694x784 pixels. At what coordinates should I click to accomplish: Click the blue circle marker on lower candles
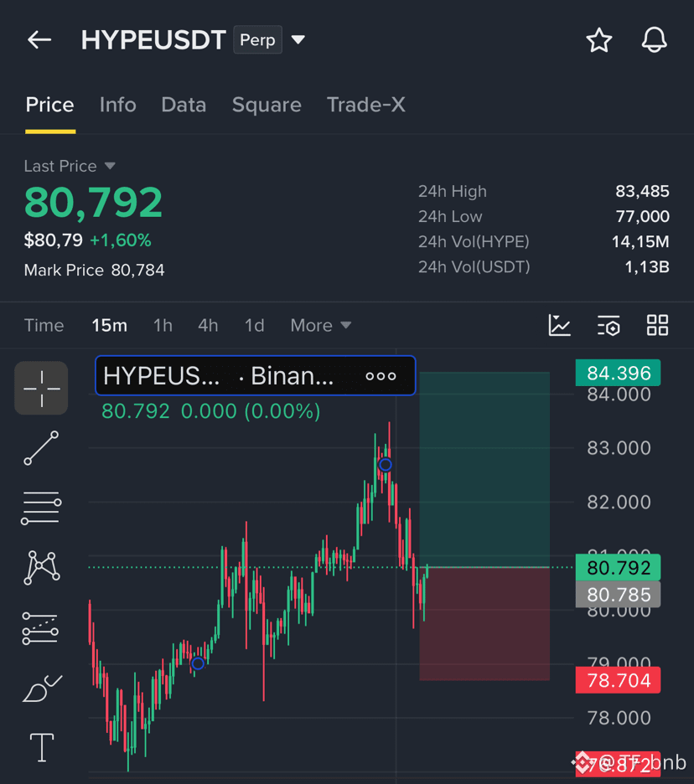coord(198,663)
